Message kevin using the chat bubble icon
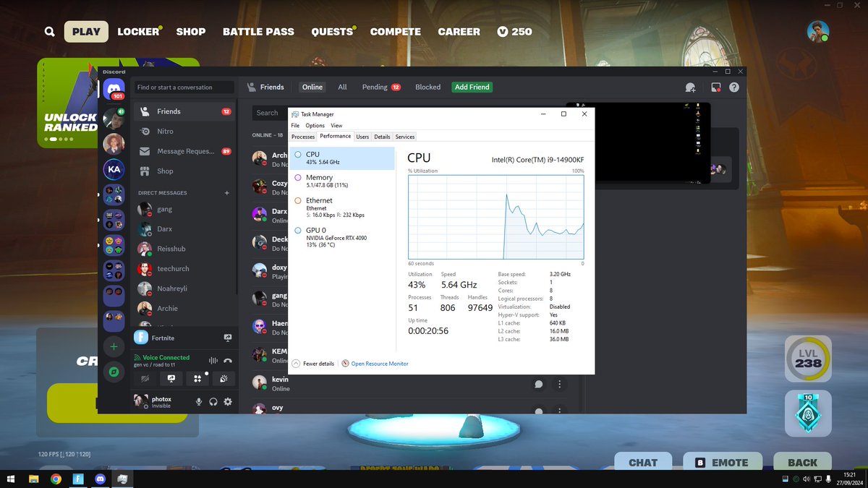The width and height of the screenshot is (868, 488). [x=538, y=385]
